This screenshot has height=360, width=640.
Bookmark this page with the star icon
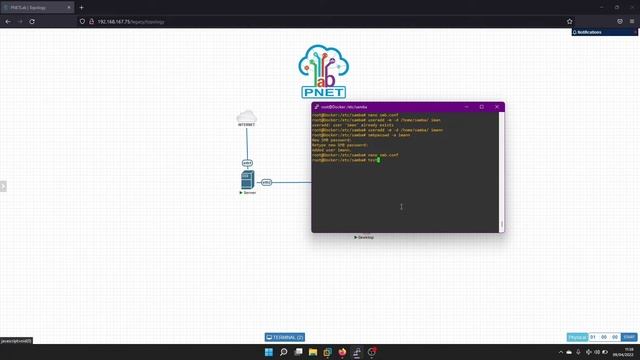(x=569, y=21)
